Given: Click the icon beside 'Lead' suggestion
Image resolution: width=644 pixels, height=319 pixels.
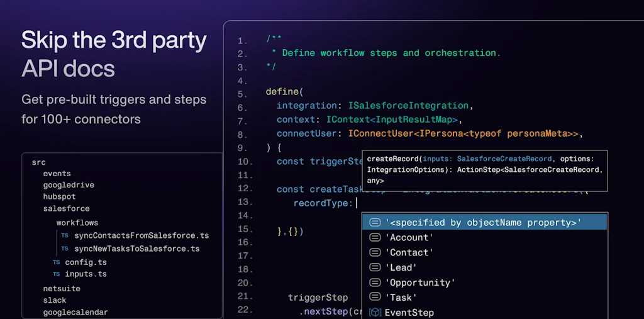Looking at the screenshot, I should point(375,267).
